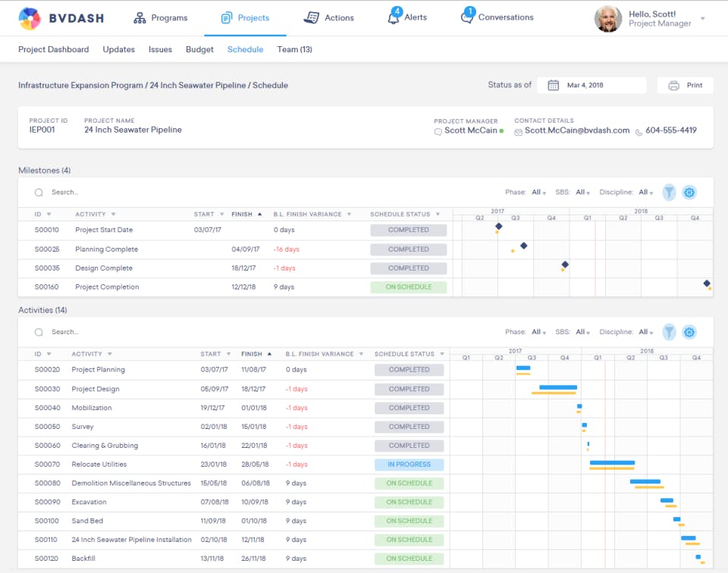
Task: Click the filter funnel icon in Milestones
Action: [x=668, y=193]
